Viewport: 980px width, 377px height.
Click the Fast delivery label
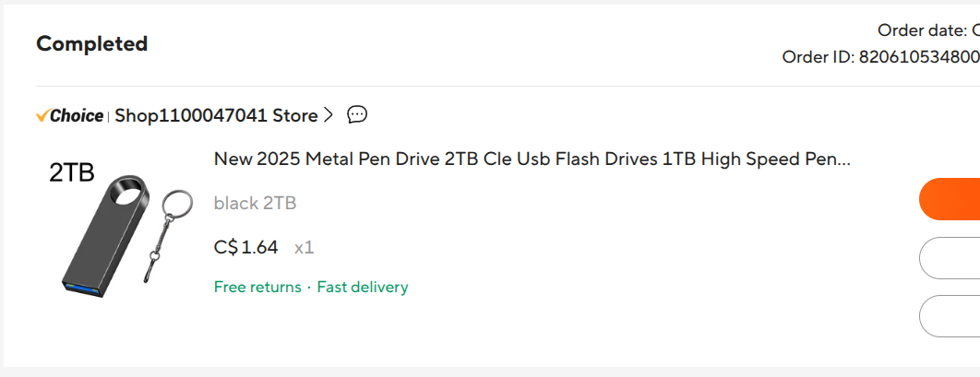(x=363, y=287)
